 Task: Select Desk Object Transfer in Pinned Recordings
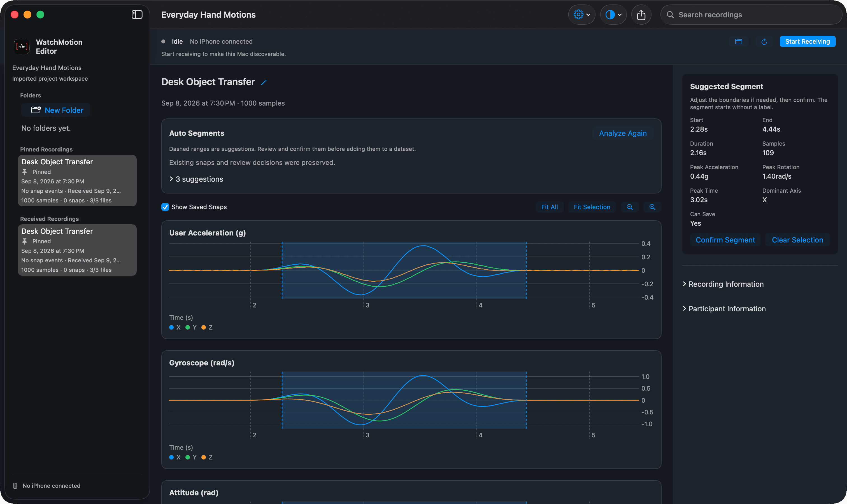click(77, 181)
